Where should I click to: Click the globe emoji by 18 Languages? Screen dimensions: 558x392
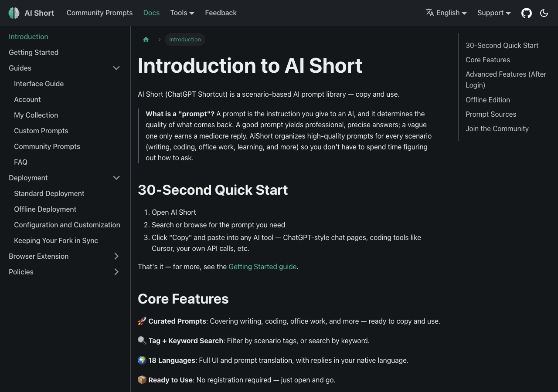(142, 360)
